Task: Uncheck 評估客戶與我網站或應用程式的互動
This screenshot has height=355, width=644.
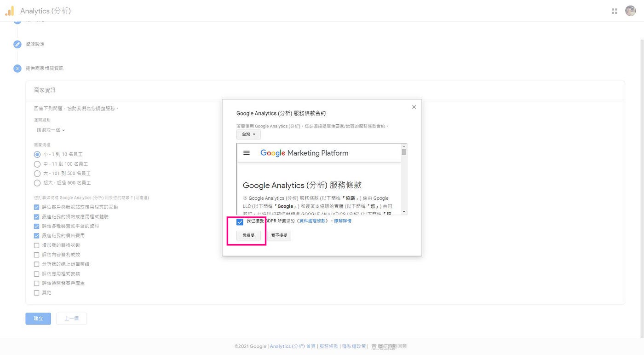Action: click(37, 207)
